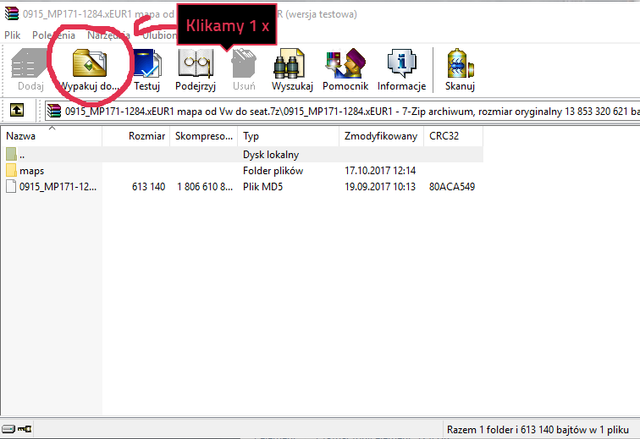Click Wypakuj do... extract icon
This screenshot has width=640, height=439.
pos(90,63)
